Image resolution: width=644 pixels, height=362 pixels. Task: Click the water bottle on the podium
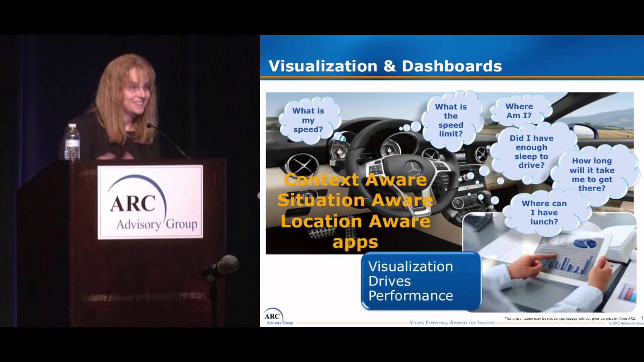click(x=72, y=142)
